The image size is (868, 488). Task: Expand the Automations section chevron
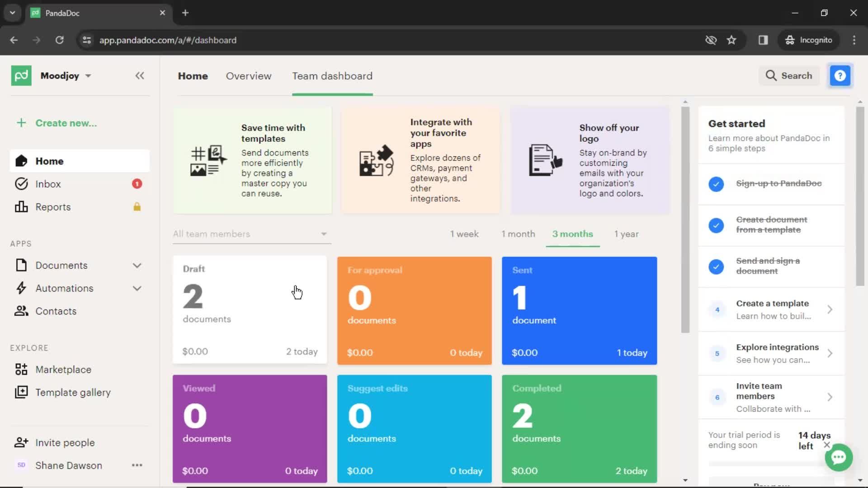tap(137, 288)
